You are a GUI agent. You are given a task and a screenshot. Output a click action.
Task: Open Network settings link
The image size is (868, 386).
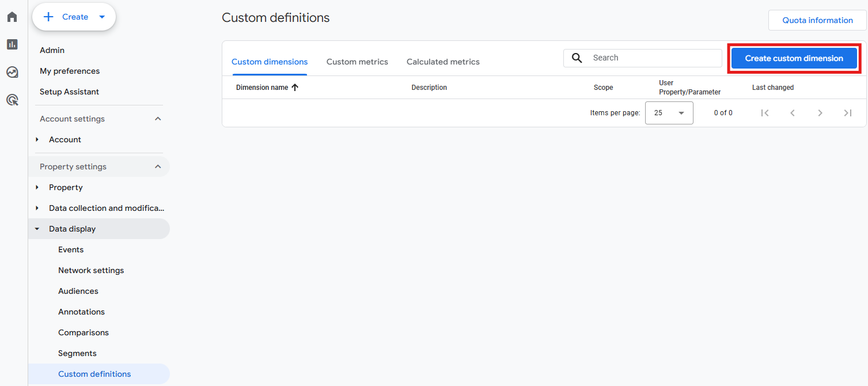(x=91, y=270)
